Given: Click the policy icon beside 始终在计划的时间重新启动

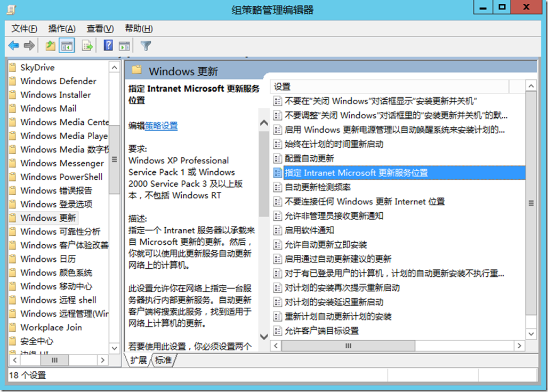Looking at the screenshot, I should (278, 144).
